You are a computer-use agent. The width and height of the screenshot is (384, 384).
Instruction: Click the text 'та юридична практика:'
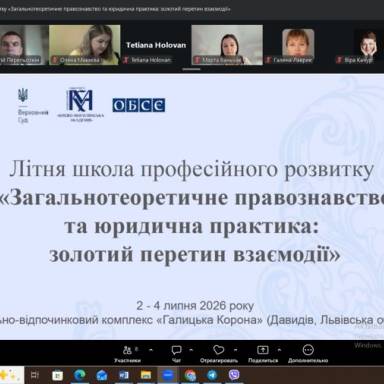pos(192,226)
